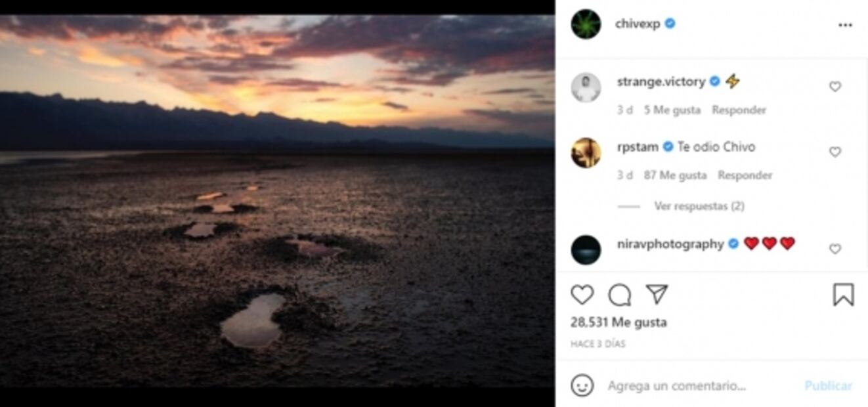Click the chivexp username link

637,24
